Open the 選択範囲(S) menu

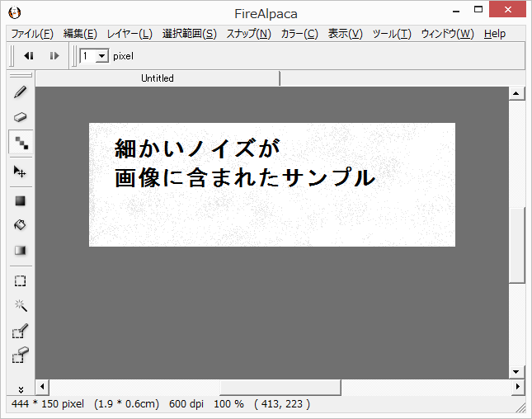pyautogui.click(x=190, y=34)
